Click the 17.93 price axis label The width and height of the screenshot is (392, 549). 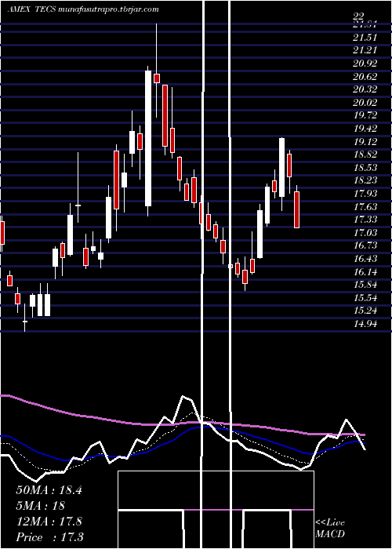365,194
